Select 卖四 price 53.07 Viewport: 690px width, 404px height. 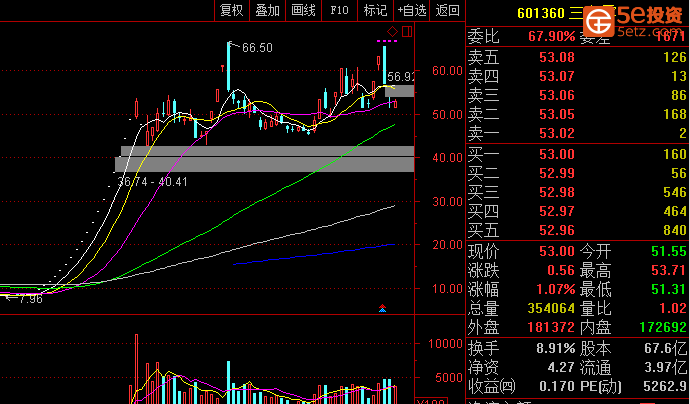click(x=557, y=76)
